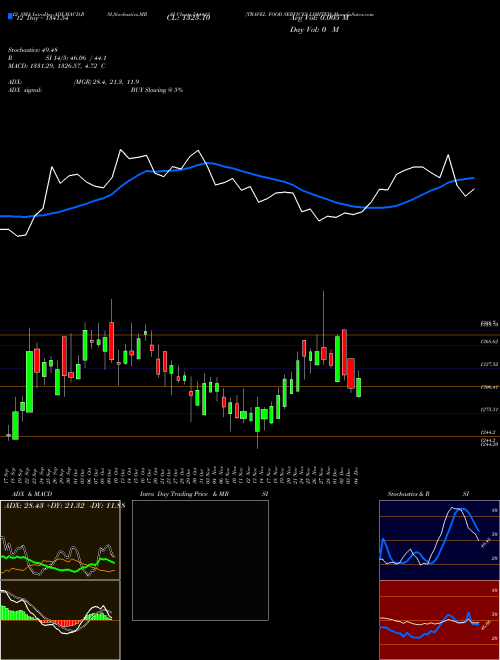
Task: Click the '(MGR) 28.4, 21.3, 11.9' ADX values
Action: click(106, 82)
